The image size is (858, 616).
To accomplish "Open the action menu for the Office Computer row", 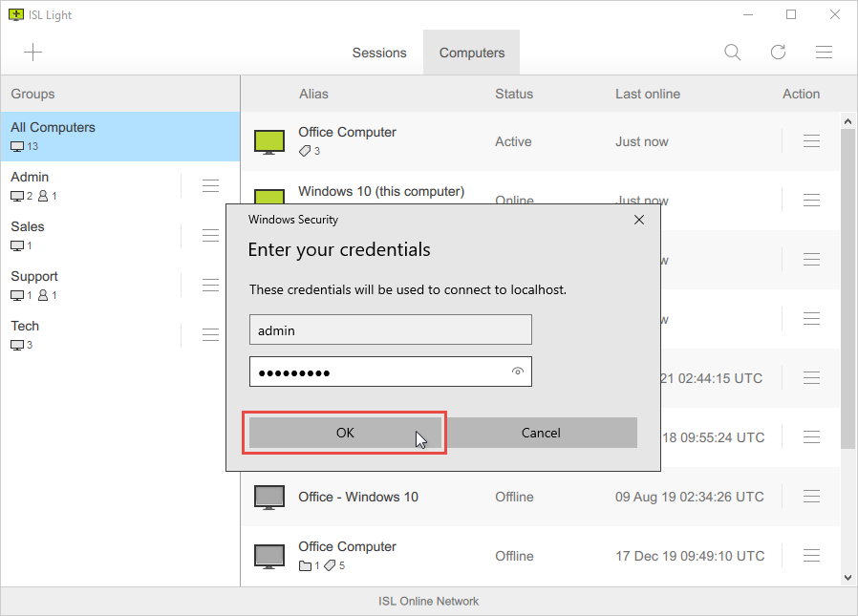I will tap(811, 139).
